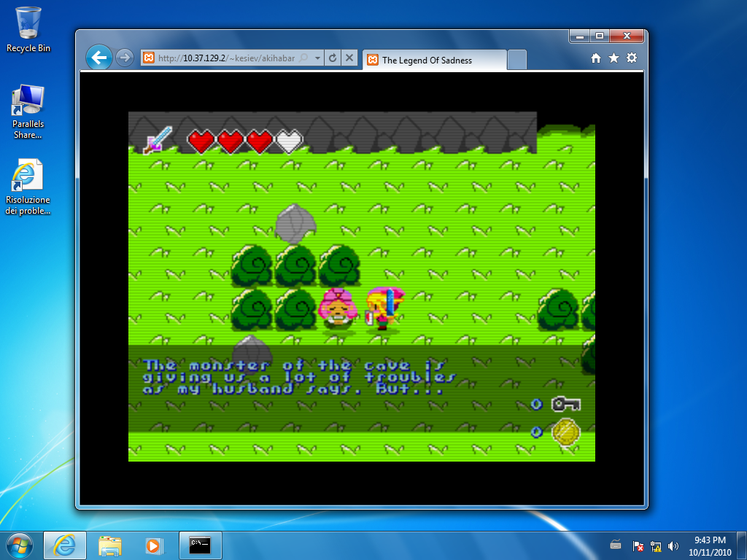Screen dimensions: 747x560
Task: Minimize the Internet Explorer window
Action: 580,36
